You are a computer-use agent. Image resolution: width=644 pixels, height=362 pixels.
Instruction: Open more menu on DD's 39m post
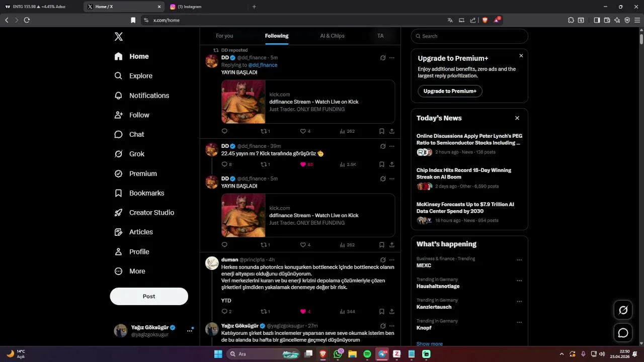coord(392,146)
